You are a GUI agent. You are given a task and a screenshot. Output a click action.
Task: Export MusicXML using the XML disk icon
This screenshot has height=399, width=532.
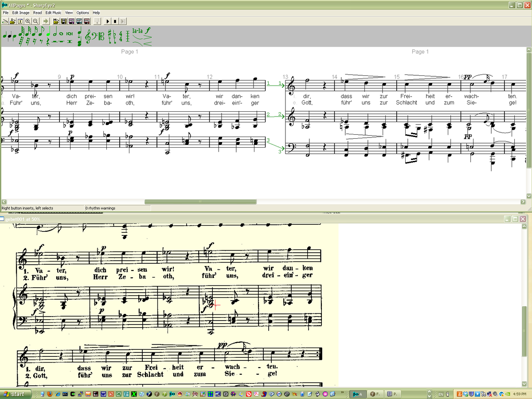point(87,21)
